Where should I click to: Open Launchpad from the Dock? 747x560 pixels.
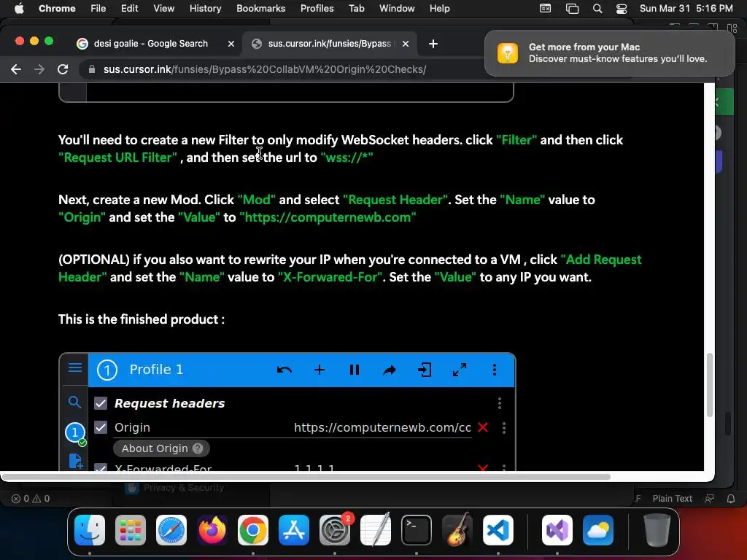click(x=131, y=530)
